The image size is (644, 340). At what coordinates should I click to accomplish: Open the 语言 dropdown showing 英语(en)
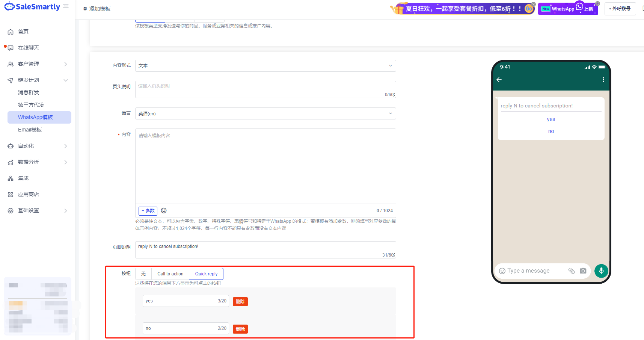pos(265,113)
